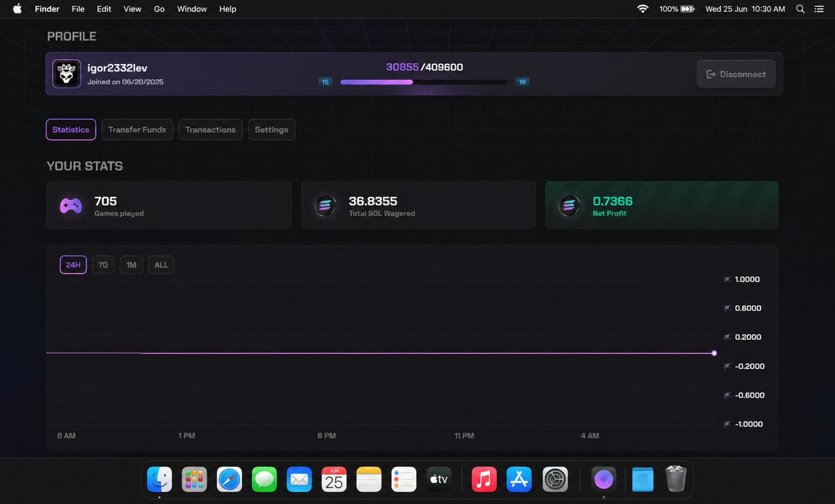Viewport: 835px width, 504px height.
Task: Open Spotlight search in menu bar
Action: click(x=800, y=9)
